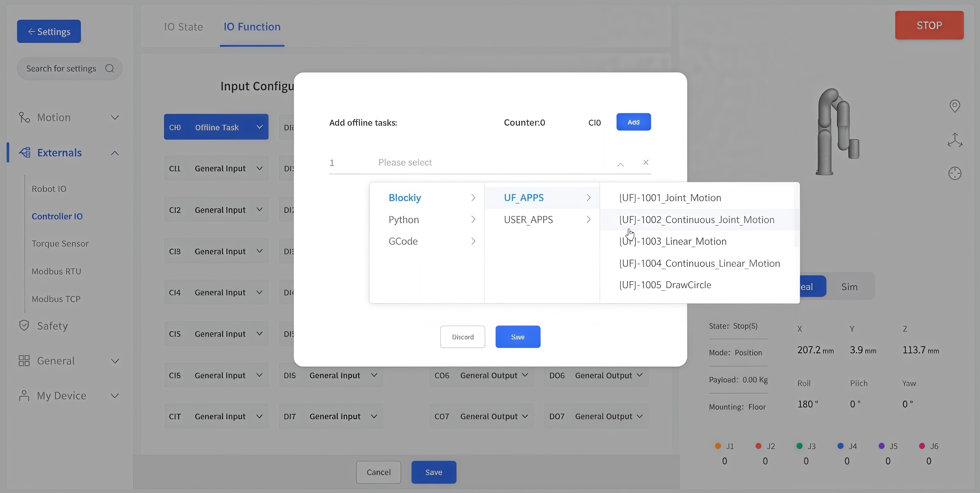Viewport: 980px width, 493px height.
Task: Collapse the Externals section chevron
Action: 114,153
